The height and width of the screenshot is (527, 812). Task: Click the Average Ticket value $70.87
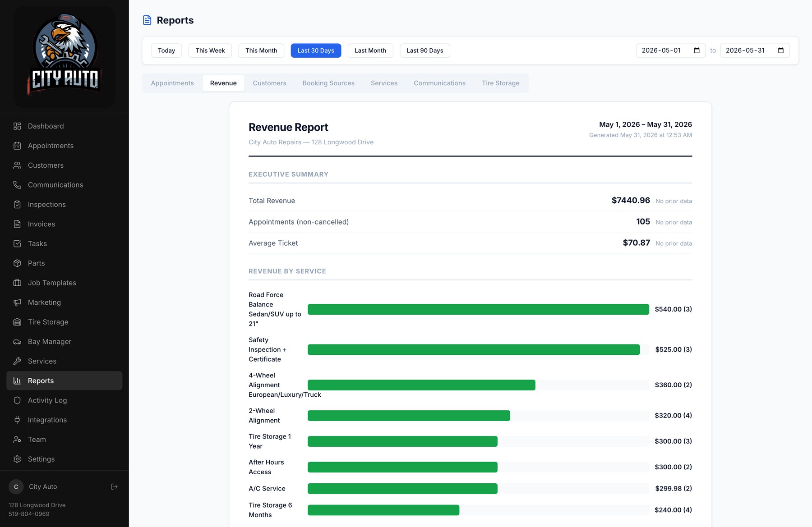pyautogui.click(x=636, y=243)
